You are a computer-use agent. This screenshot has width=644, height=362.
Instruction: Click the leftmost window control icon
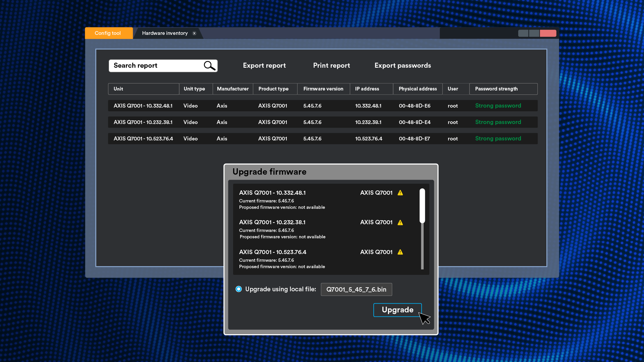tap(524, 33)
